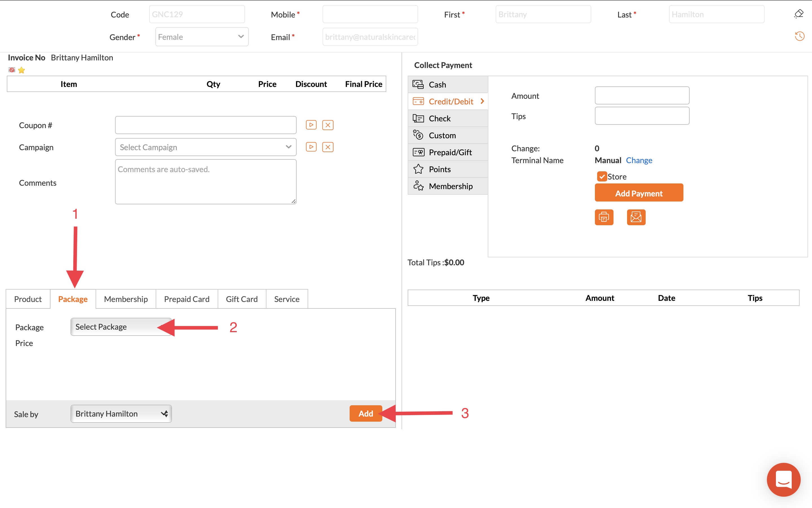This screenshot has width=812, height=508.
Task: Click the Cash payment icon
Action: click(418, 84)
